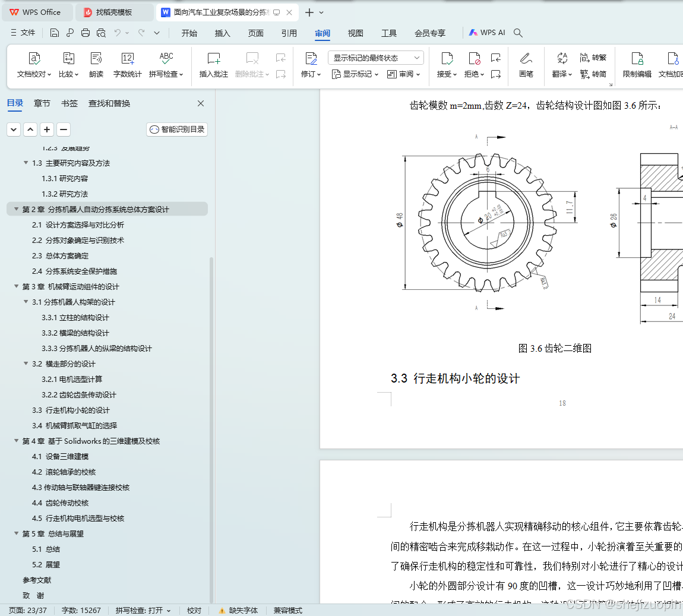Switch to the 页面 ribbon tab
683x616 pixels.
tap(256, 33)
